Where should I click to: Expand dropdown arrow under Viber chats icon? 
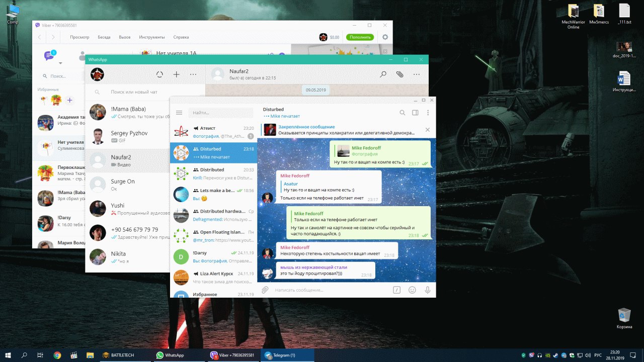[x=60, y=63]
